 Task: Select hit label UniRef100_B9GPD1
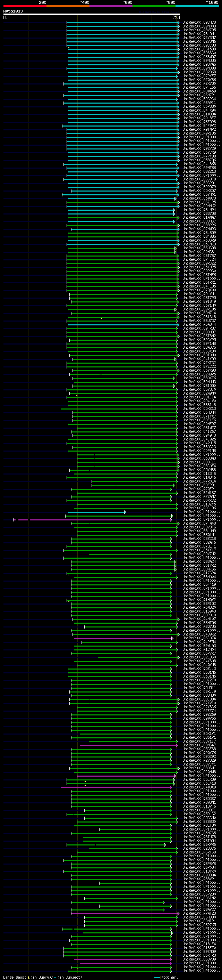pyautogui.click(x=199, y=183)
